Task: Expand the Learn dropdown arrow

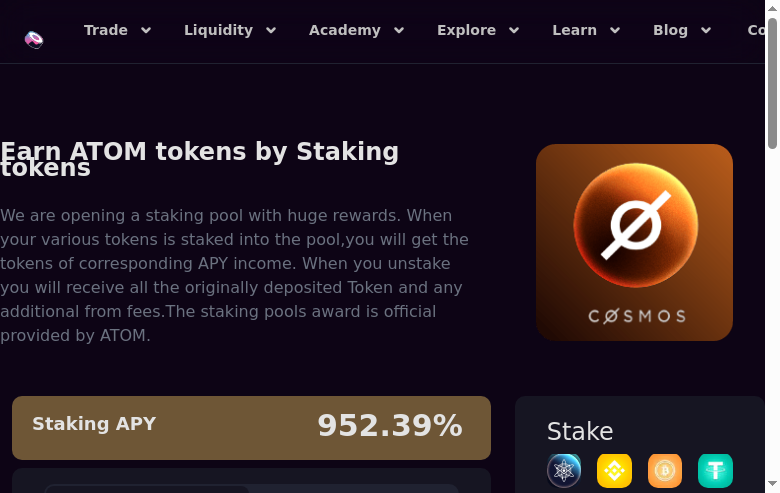Action: coord(615,31)
